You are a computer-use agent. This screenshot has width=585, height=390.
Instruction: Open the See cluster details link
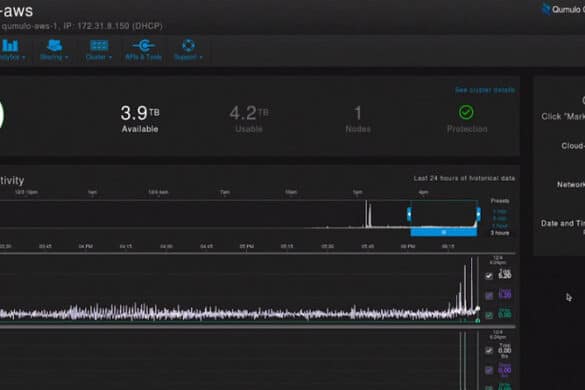(485, 90)
